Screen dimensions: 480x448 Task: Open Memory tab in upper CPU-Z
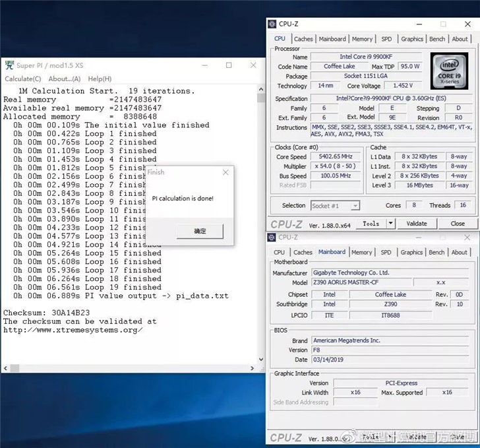(362, 39)
